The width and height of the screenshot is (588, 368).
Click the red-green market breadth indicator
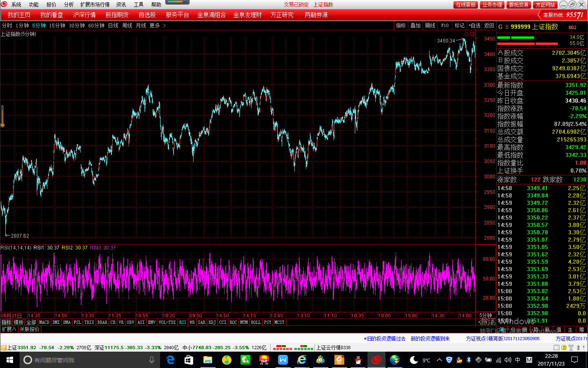click(x=293, y=348)
